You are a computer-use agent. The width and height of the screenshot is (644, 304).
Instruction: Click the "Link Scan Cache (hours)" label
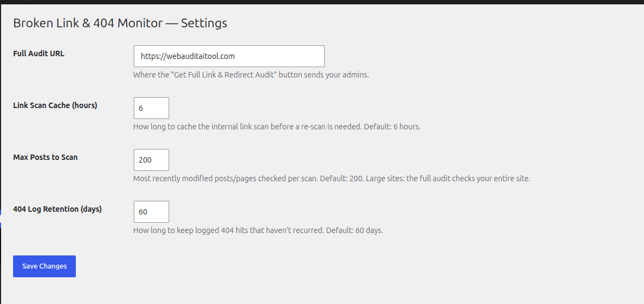[x=55, y=105]
